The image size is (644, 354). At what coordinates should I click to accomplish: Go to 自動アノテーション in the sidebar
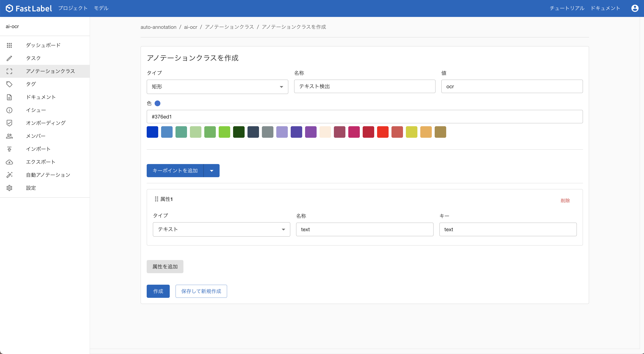pyautogui.click(x=45, y=175)
